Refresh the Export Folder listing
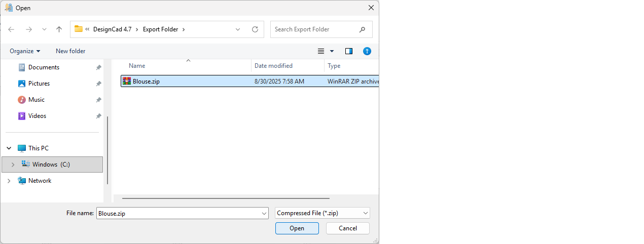 click(x=255, y=29)
